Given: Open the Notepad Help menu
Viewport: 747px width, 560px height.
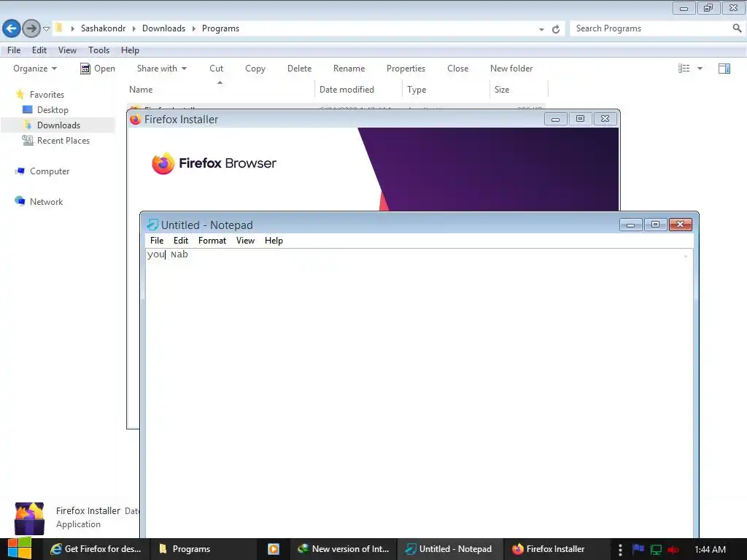Looking at the screenshot, I should [274, 241].
